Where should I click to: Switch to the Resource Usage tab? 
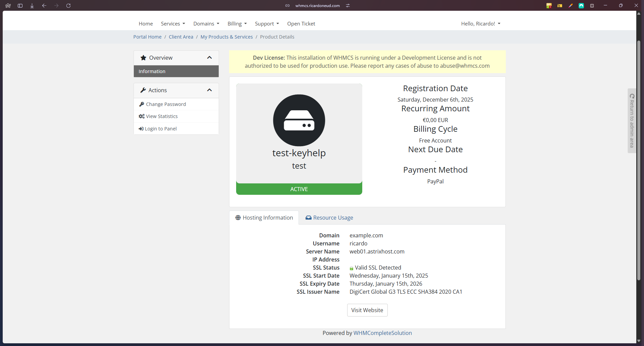coord(329,218)
